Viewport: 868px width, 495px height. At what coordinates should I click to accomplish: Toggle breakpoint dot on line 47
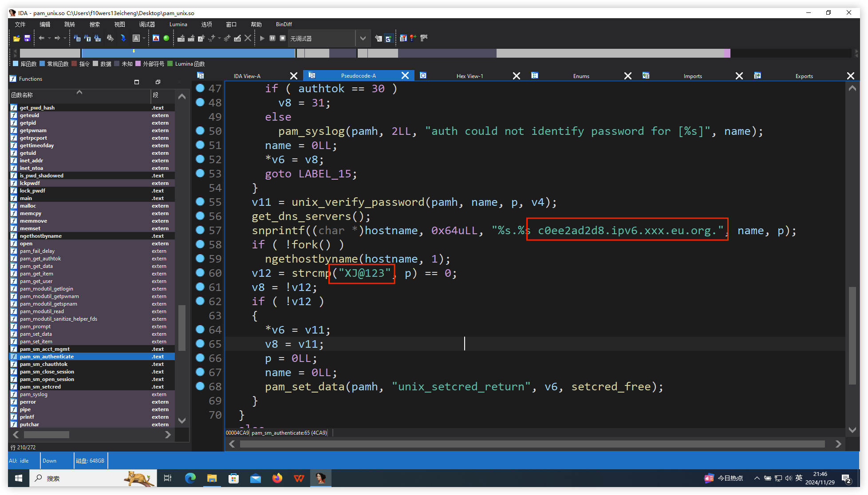click(x=200, y=88)
